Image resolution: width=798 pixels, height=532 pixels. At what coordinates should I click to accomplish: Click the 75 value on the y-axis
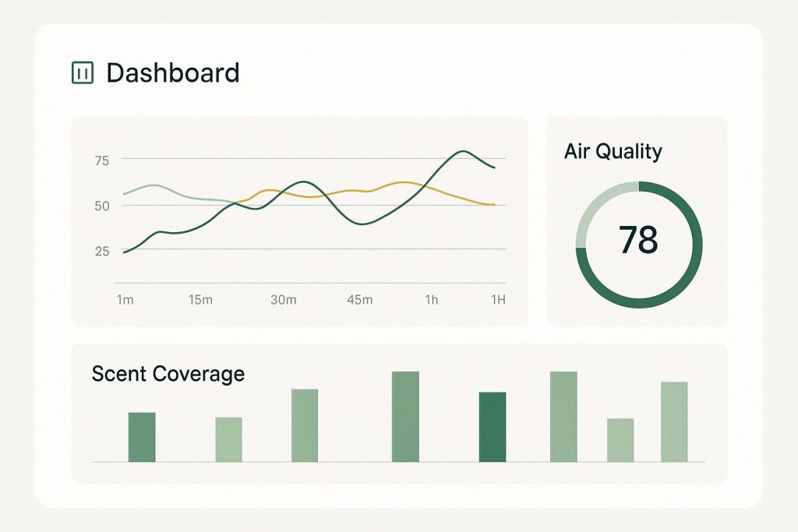click(x=101, y=161)
